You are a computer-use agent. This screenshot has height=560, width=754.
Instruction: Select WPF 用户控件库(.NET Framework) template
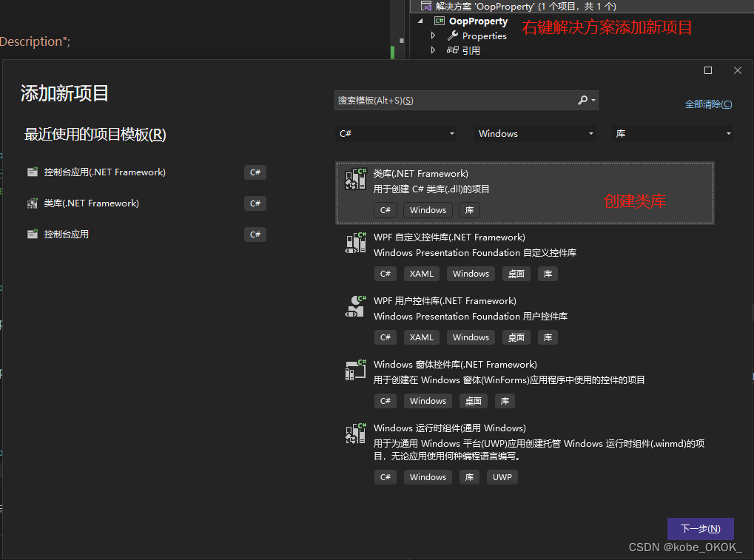tap(525, 320)
